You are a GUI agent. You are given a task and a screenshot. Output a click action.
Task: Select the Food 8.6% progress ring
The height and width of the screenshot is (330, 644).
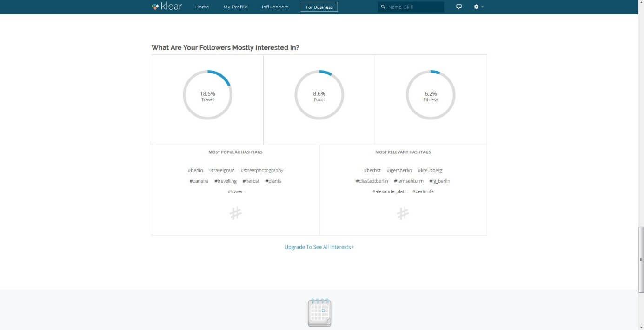coord(319,95)
